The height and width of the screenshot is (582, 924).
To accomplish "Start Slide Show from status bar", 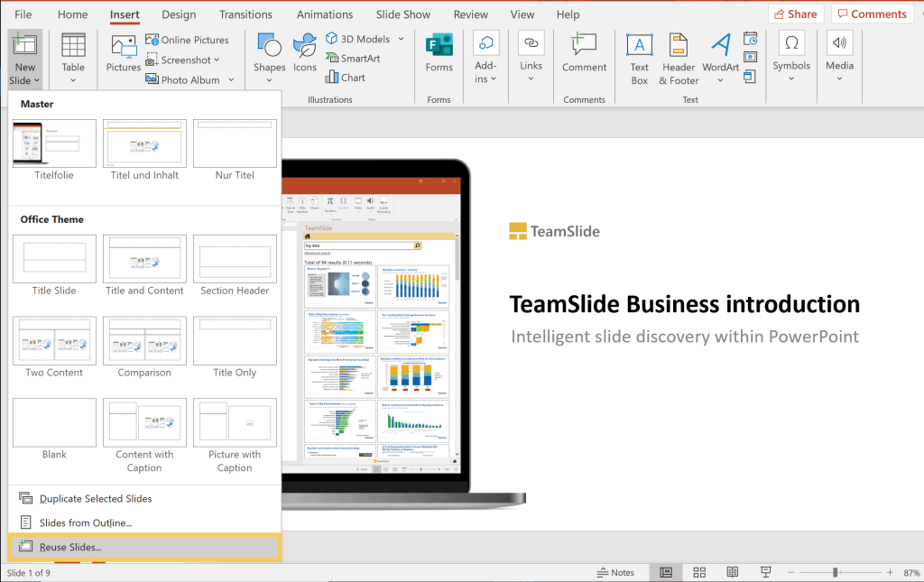I will pyautogui.click(x=765, y=573).
